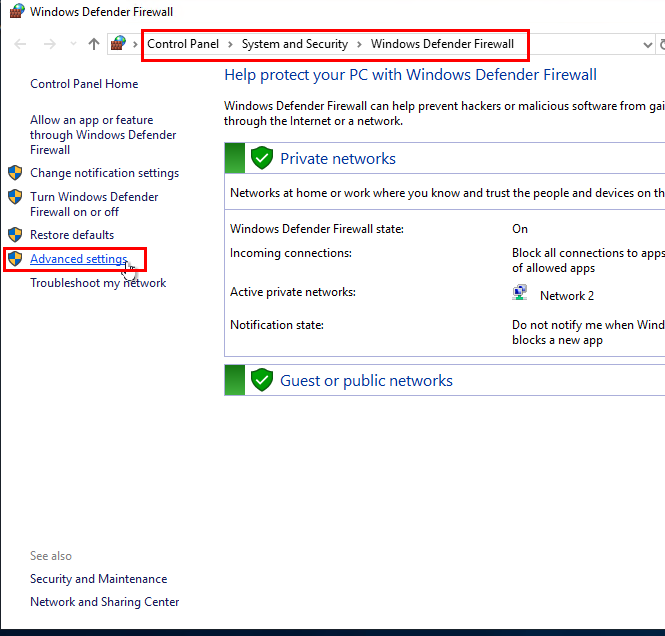
Task: Select the Incoming connections label
Action: tap(291, 253)
